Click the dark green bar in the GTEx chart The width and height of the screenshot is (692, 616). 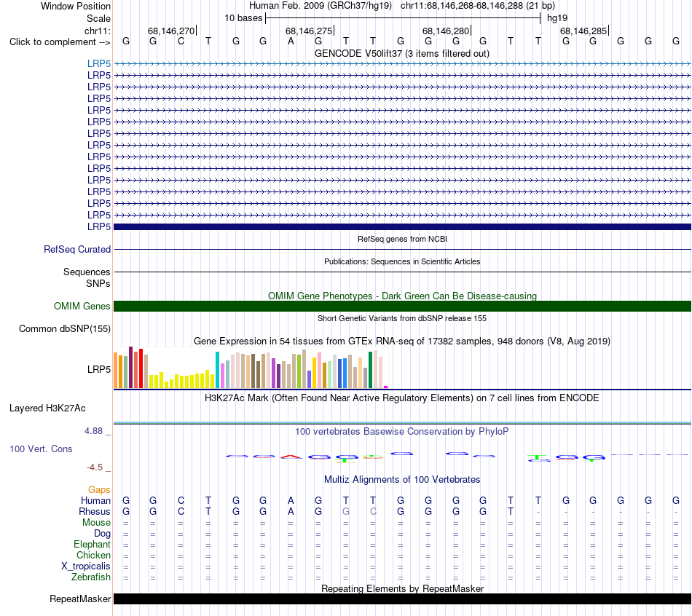pyautogui.click(x=370, y=370)
